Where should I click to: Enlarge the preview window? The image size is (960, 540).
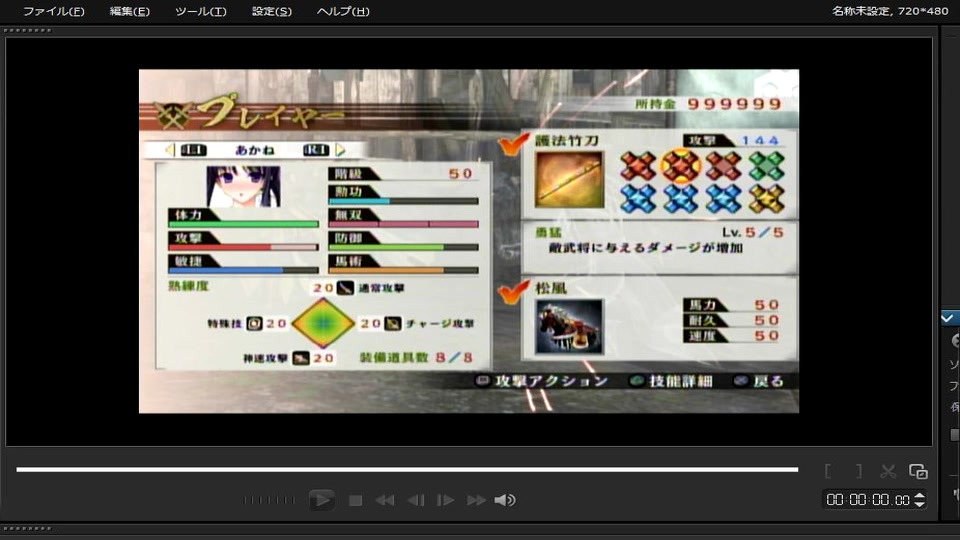[918, 471]
